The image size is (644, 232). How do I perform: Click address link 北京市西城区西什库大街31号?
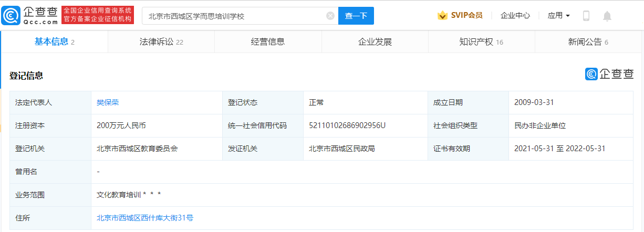[145, 217]
